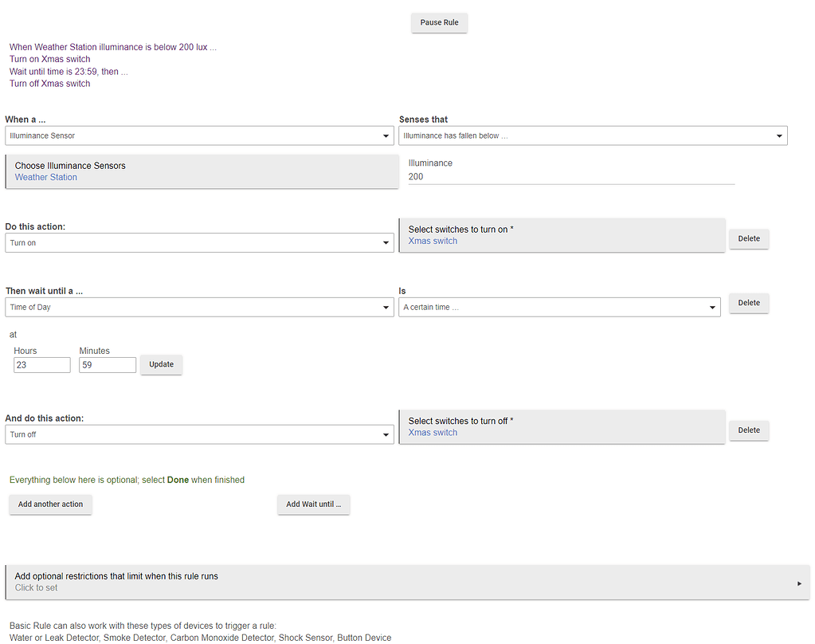
Task: Delete the Turn on Xmas switch action
Action: click(x=748, y=238)
